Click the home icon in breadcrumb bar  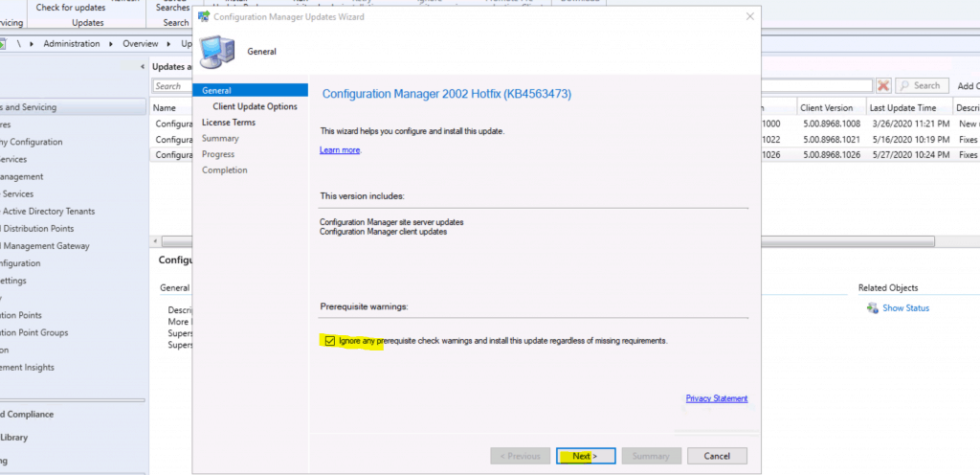coord(3,44)
